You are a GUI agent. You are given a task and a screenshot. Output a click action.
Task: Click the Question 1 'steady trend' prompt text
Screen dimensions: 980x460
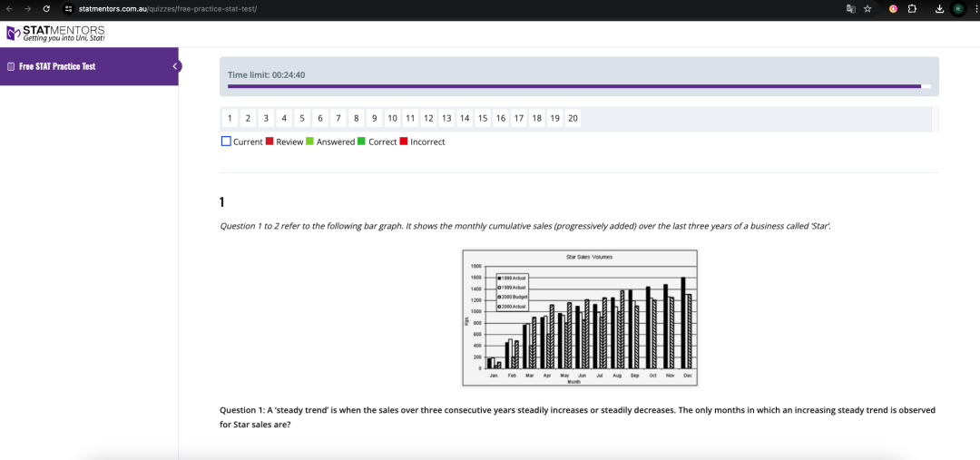click(577, 416)
